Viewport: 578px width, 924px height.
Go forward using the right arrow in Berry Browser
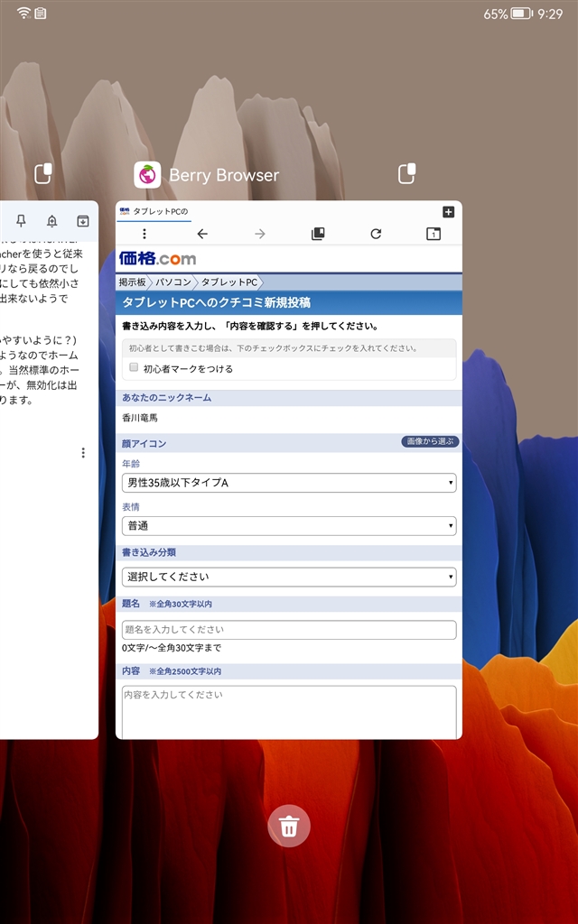[x=260, y=234]
